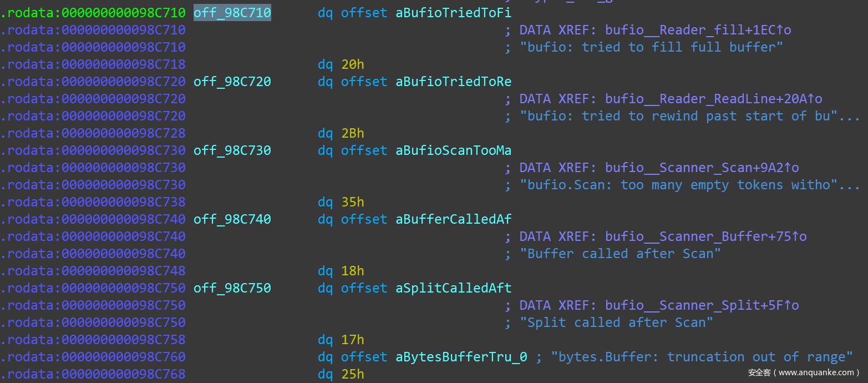
Task: Follow the aSplitCalledAft offset reference
Action: coord(453,288)
